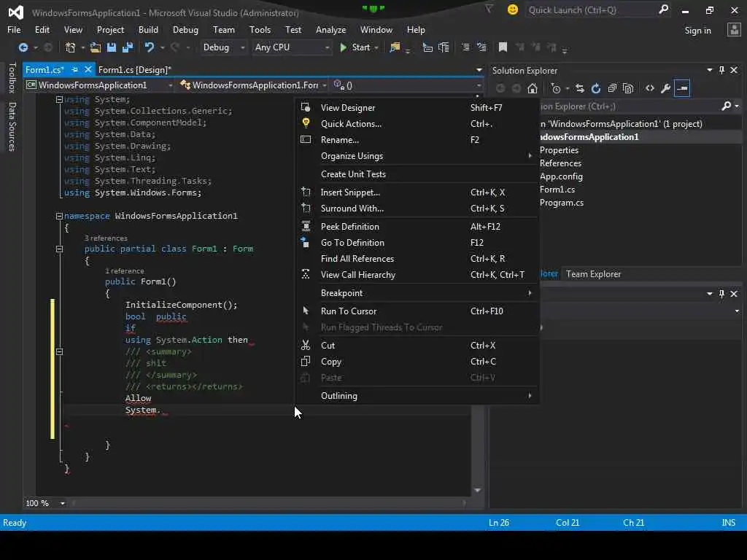Choose Run To Cursor menu entry
The height and width of the screenshot is (560, 747).
[417, 311]
